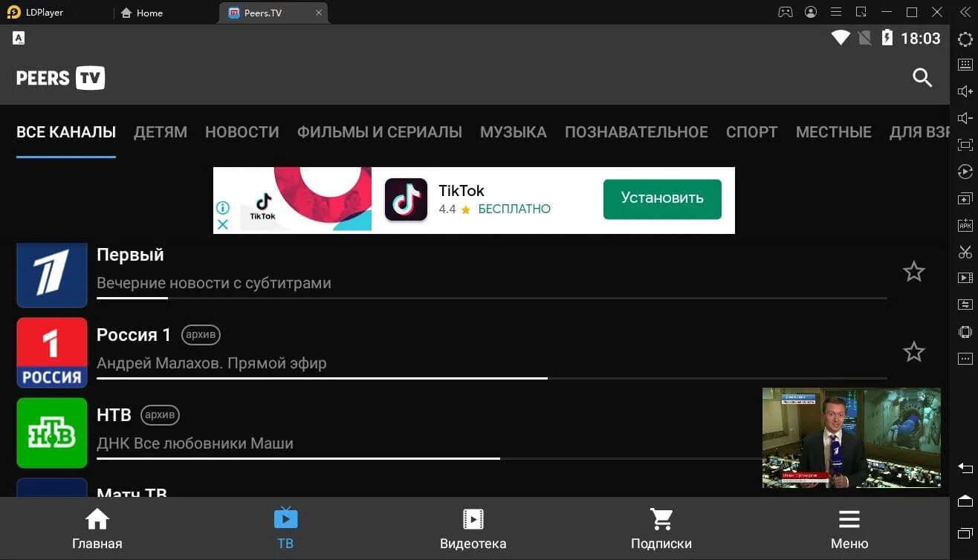Select programme 'Андрей Малахов. Прямой эфир'
The width and height of the screenshot is (978, 560).
pyautogui.click(x=212, y=363)
